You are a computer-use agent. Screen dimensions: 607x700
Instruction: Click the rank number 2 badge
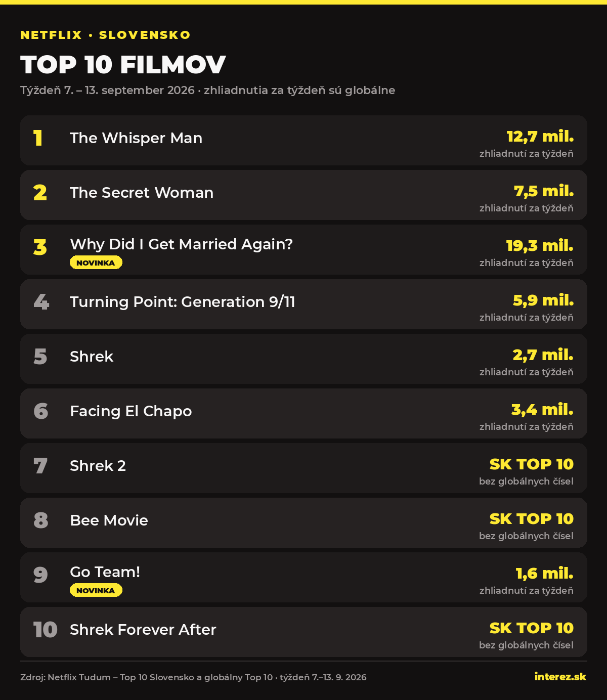(40, 193)
